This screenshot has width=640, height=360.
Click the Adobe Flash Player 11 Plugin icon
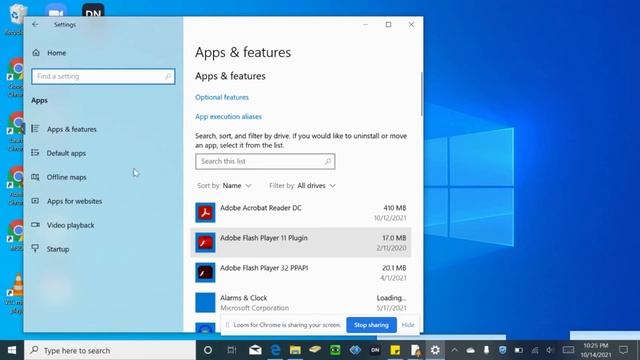(x=205, y=242)
